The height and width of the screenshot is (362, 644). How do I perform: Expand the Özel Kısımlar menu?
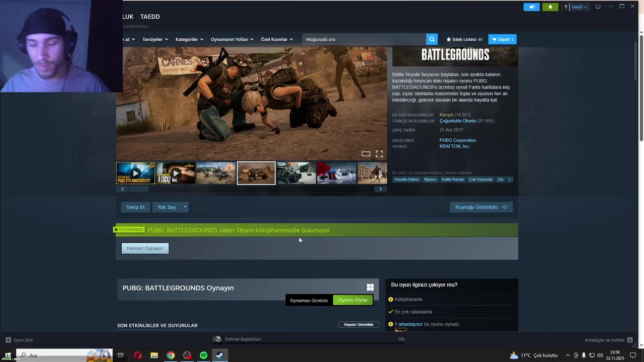point(277,39)
